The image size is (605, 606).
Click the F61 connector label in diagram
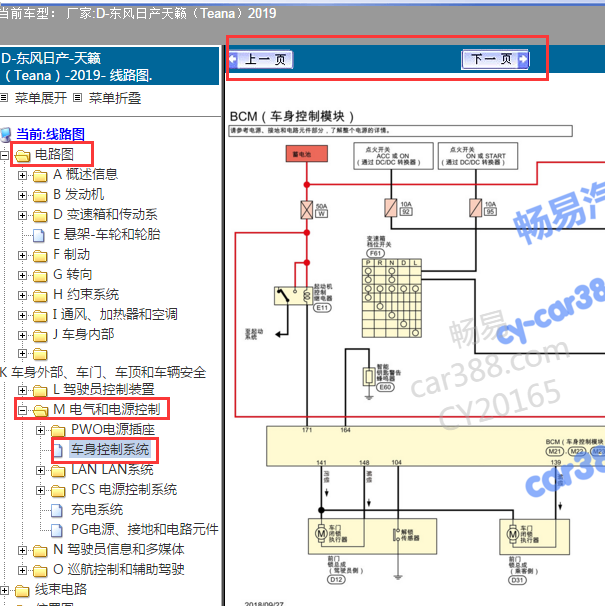(x=375, y=253)
